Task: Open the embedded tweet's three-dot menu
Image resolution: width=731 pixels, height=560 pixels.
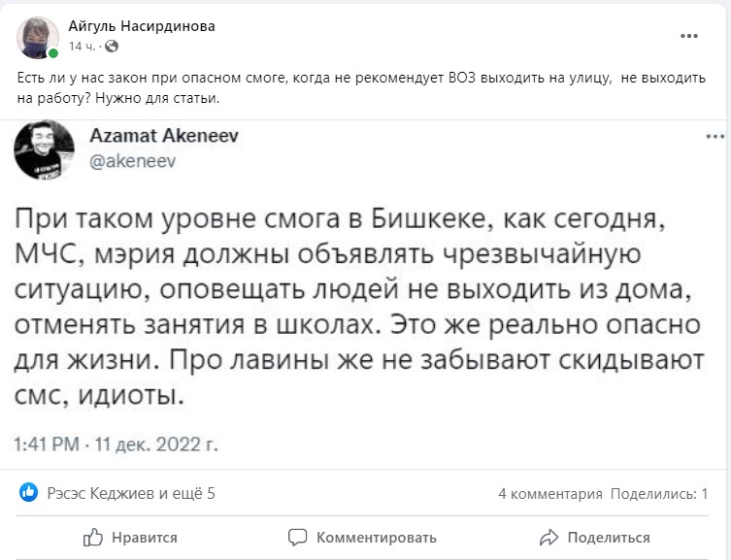Action: click(716, 137)
